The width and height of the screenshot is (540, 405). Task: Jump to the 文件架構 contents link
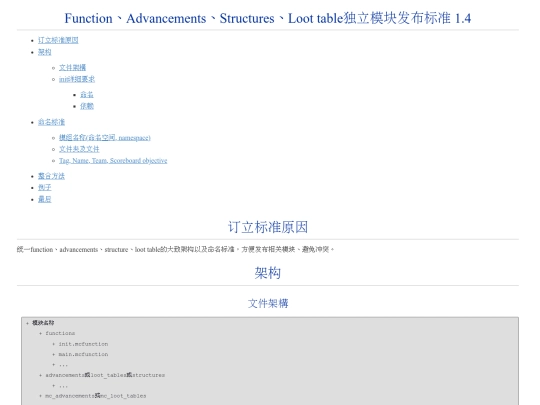72,68
